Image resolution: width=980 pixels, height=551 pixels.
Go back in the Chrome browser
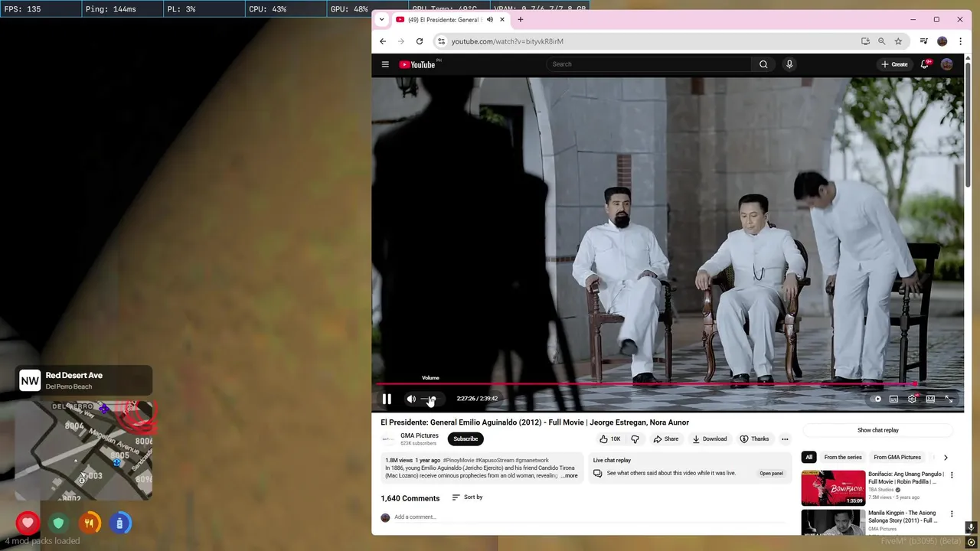point(383,41)
